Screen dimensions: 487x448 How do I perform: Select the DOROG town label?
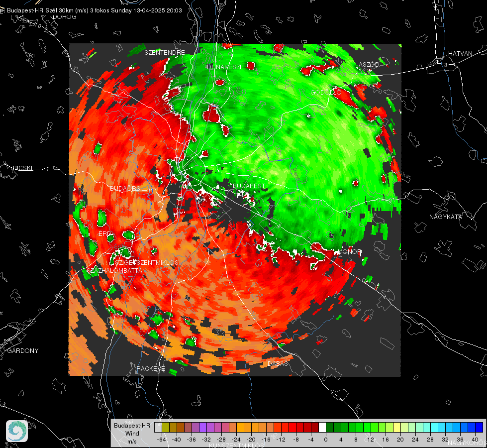coord(64,17)
